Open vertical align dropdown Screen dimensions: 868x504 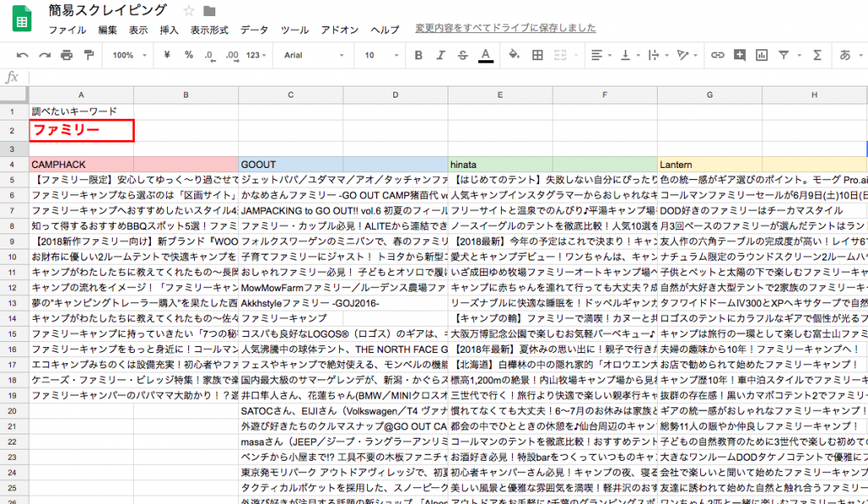pyautogui.click(x=630, y=55)
